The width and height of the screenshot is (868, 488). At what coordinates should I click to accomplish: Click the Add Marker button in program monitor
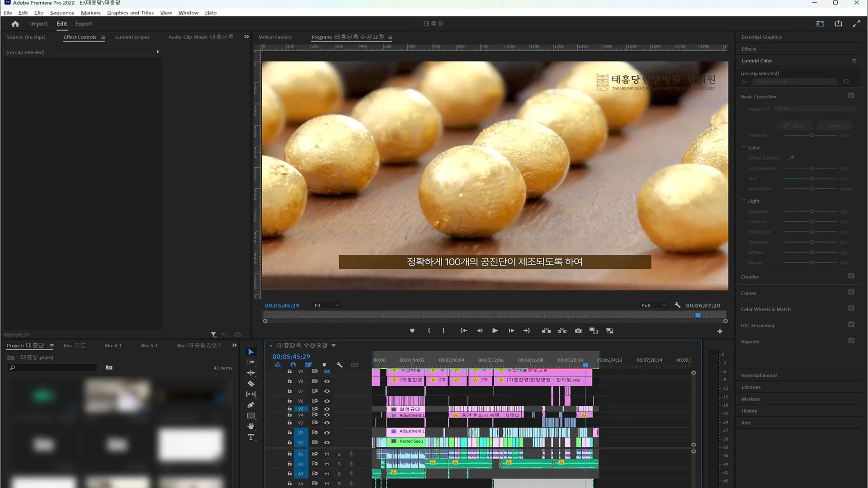pyautogui.click(x=412, y=331)
